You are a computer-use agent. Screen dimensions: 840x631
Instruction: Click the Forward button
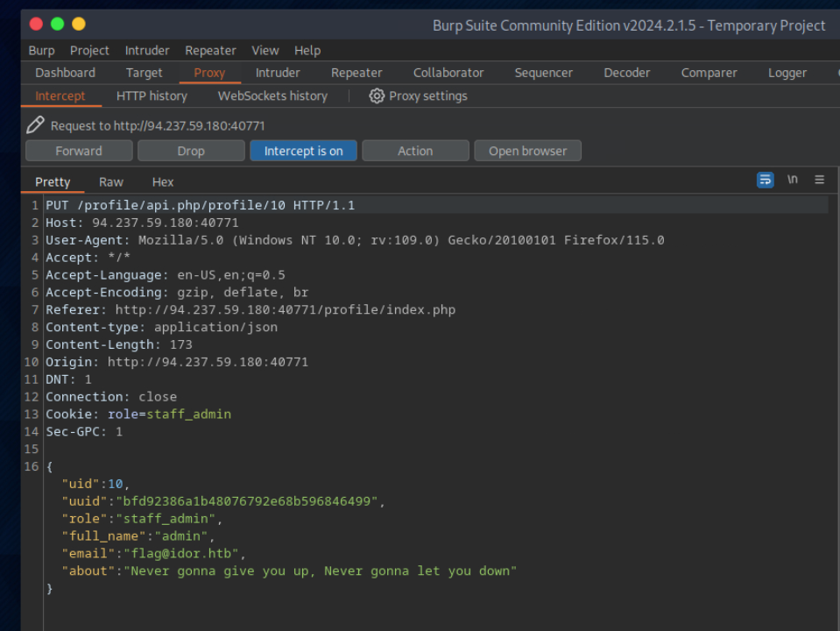pos(79,151)
